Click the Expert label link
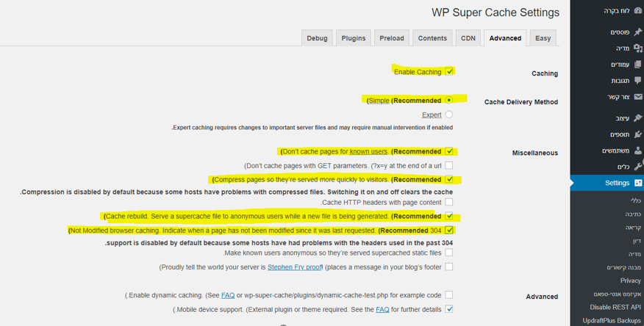Image resolution: width=644 pixels, height=326 pixels. click(432, 115)
